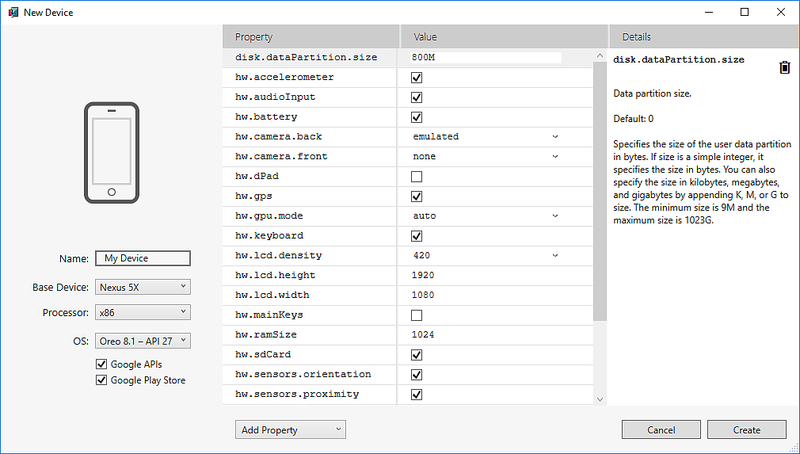
Task: Expand the hw.camera.back emulated dropdown
Action: 485,137
